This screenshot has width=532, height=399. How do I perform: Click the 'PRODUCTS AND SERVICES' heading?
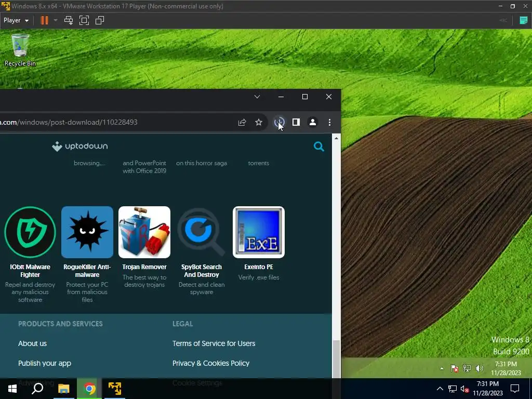pyautogui.click(x=60, y=324)
